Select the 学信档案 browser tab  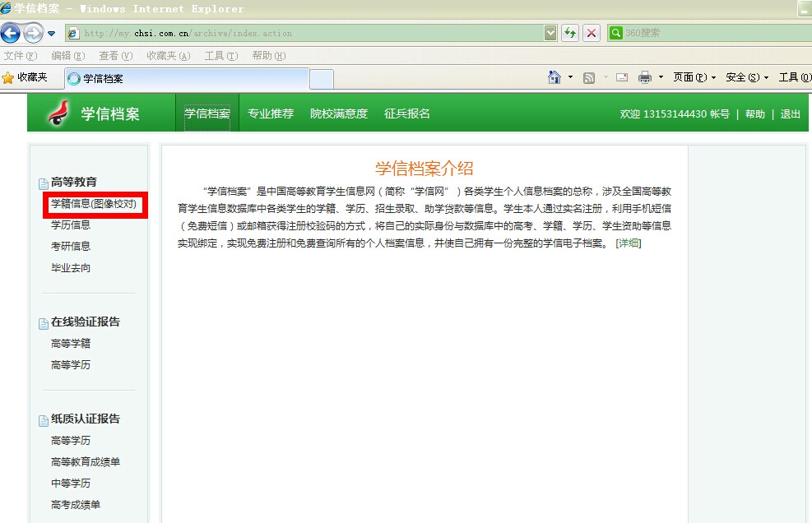(x=187, y=79)
